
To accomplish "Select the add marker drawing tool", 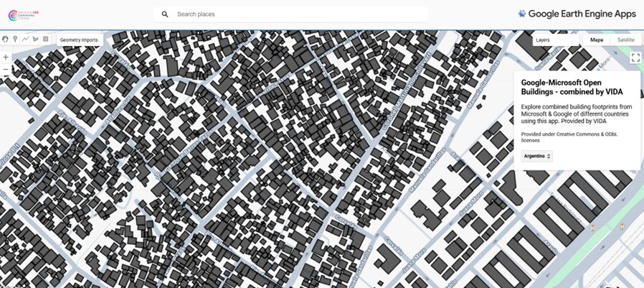I will pyautogui.click(x=15, y=39).
